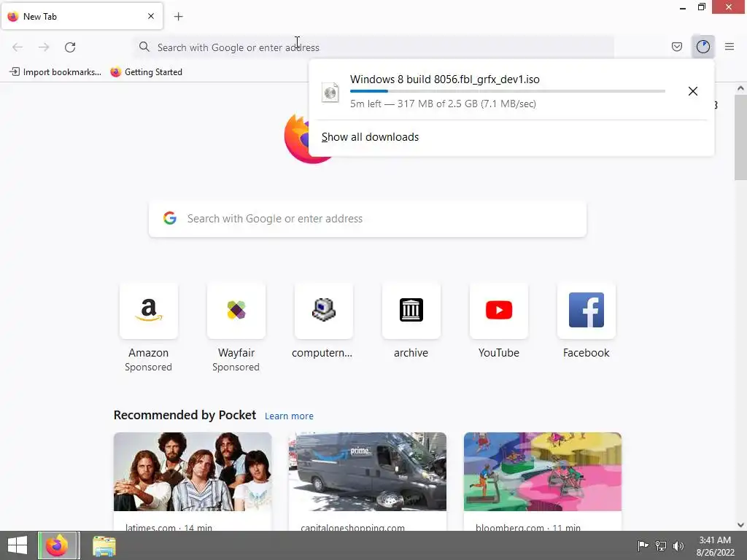Click the 5m left download status text
Image resolution: width=747 pixels, height=560 pixels.
coord(443,104)
